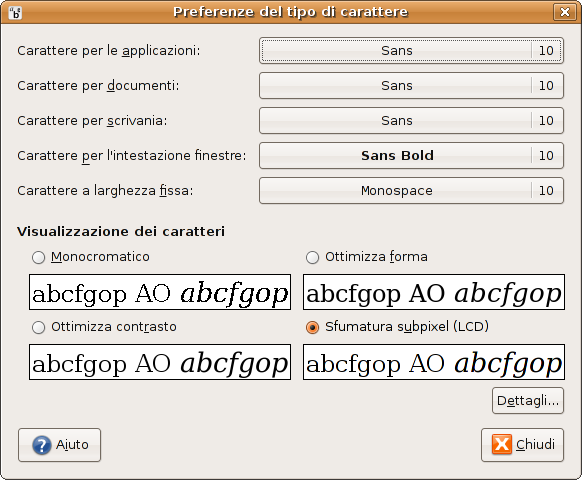Click the Dettagli... button
The image size is (582, 480).
click(528, 401)
